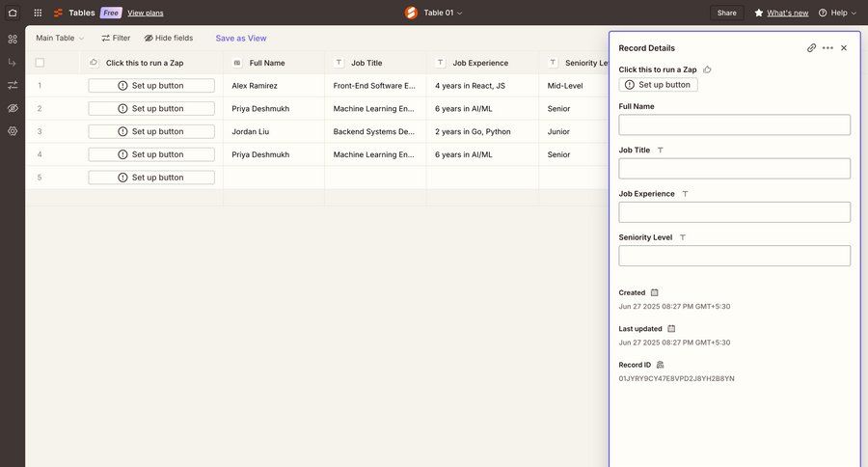Screen dimensions: 868x467
Task: Select Priya Deshmukh cell in row 2
Action: (274, 109)
